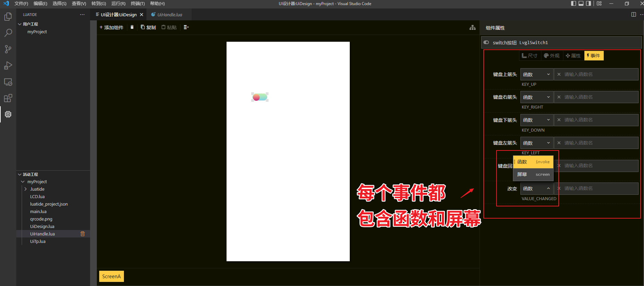Open 运行(R) menu
This screenshot has height=286, width=644.
click(x=118, y=3)
